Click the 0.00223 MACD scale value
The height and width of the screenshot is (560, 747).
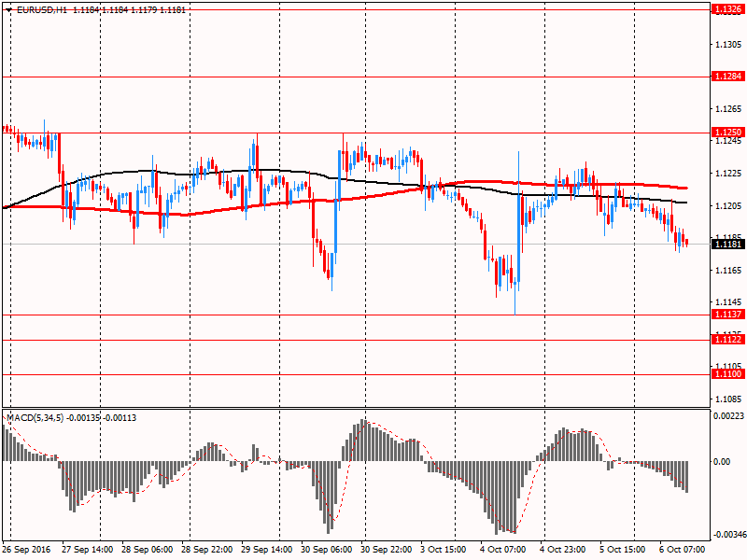(x=729, y=416)
